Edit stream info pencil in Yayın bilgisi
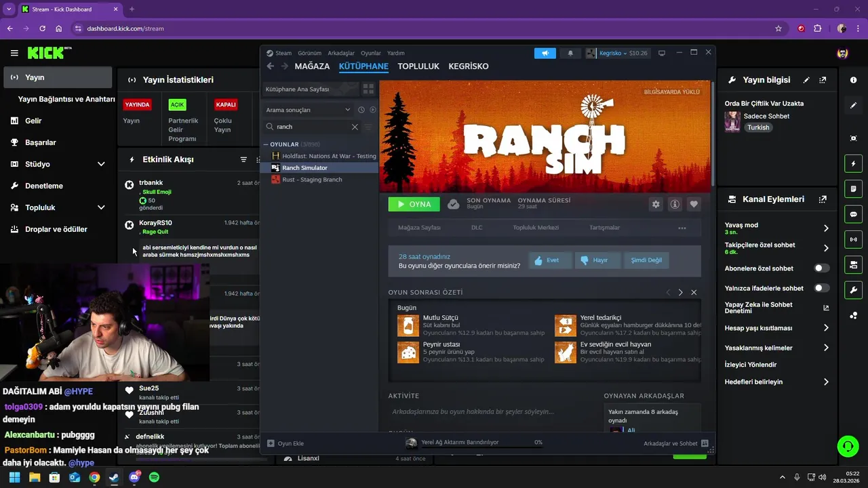This screenshot has width=868, height=488. tap(806, 80)
